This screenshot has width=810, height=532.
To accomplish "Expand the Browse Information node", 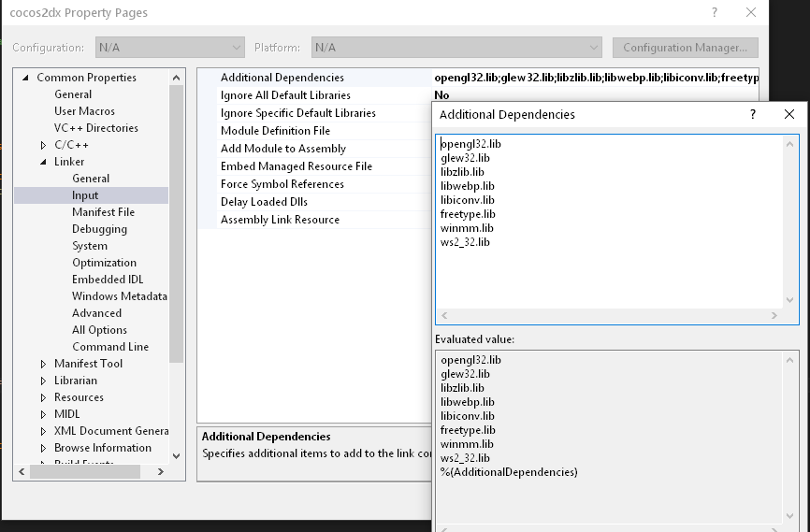I will point(43,449).
